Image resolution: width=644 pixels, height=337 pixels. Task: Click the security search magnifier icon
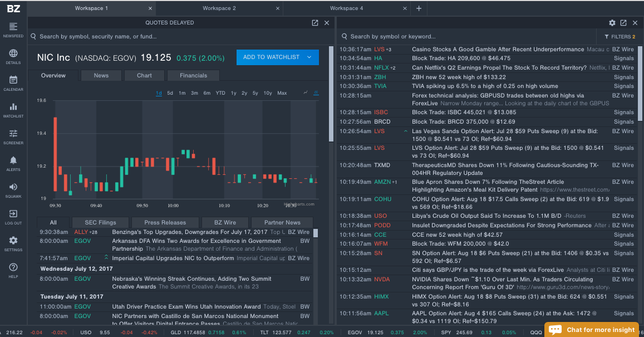pyautogui.click(x=33, y=37)
